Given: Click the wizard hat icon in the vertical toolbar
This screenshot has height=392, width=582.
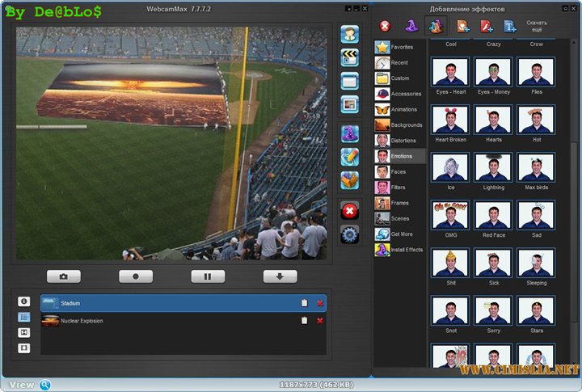Looking at the screenshot, I should click(349, 133).
